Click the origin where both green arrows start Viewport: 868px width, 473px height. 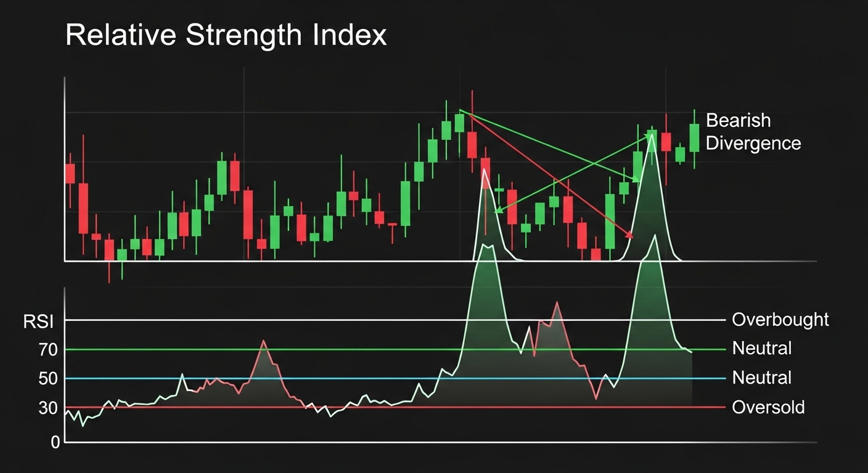pos(459,112)
